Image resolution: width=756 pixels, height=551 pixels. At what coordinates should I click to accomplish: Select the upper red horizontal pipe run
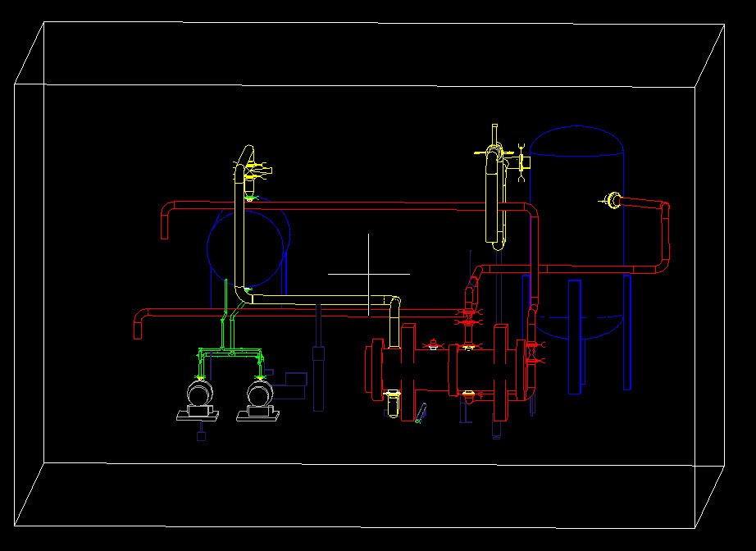coord(349,206)
